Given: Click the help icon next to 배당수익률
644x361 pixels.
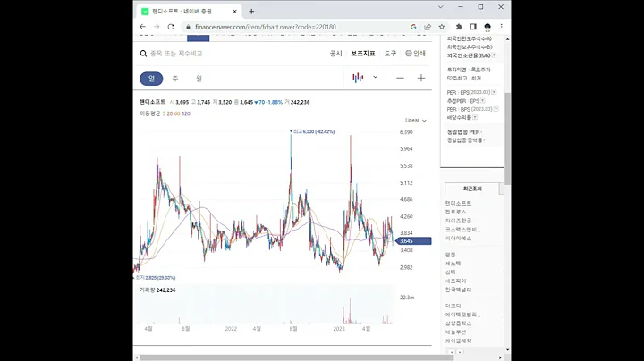Looking at the screenshot, I should pos(475,117).
